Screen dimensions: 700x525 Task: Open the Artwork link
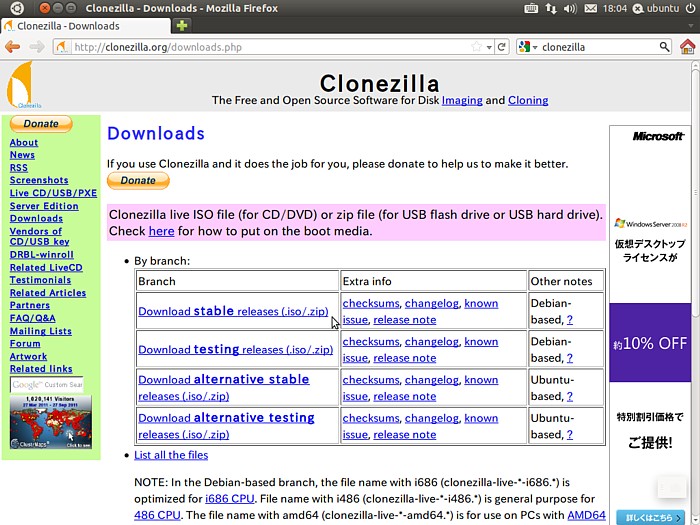pyautogui.click(x=29, y=356)
